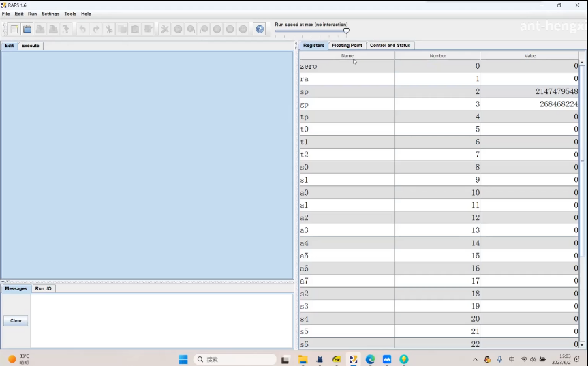Switch to the Execute tab

pyautogui.click(x=30, y=46)
